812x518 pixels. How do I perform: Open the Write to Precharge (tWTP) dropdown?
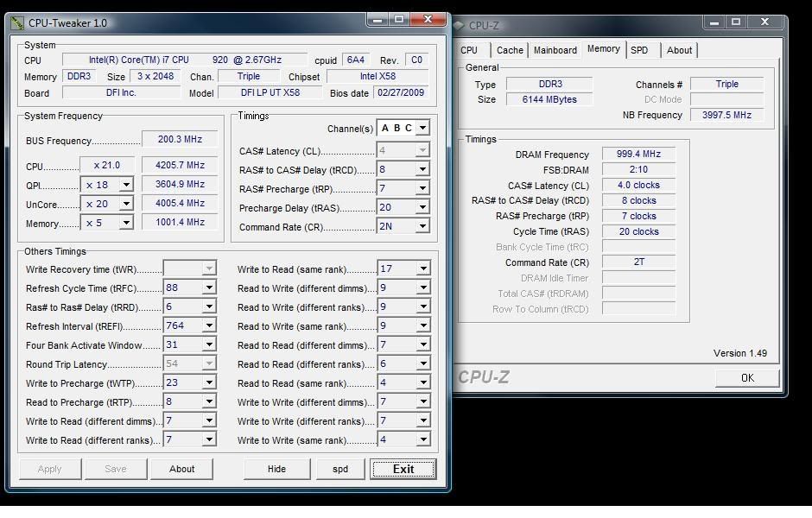[209, 383]
